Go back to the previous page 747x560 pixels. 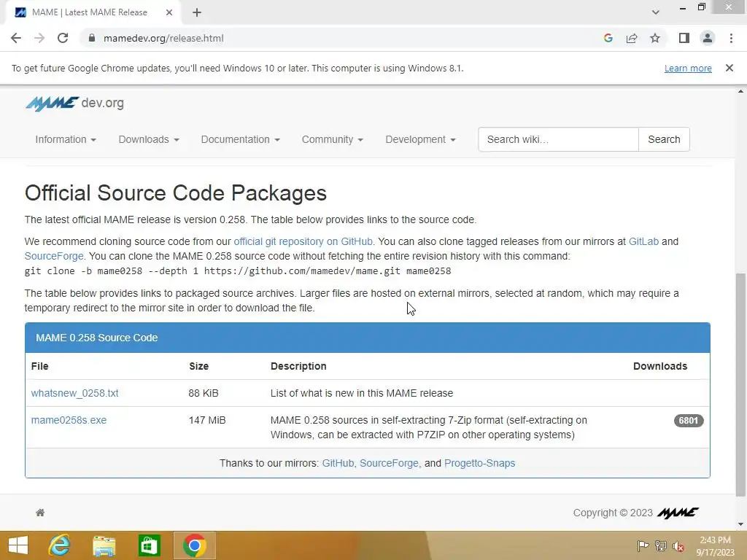point(16,38)
